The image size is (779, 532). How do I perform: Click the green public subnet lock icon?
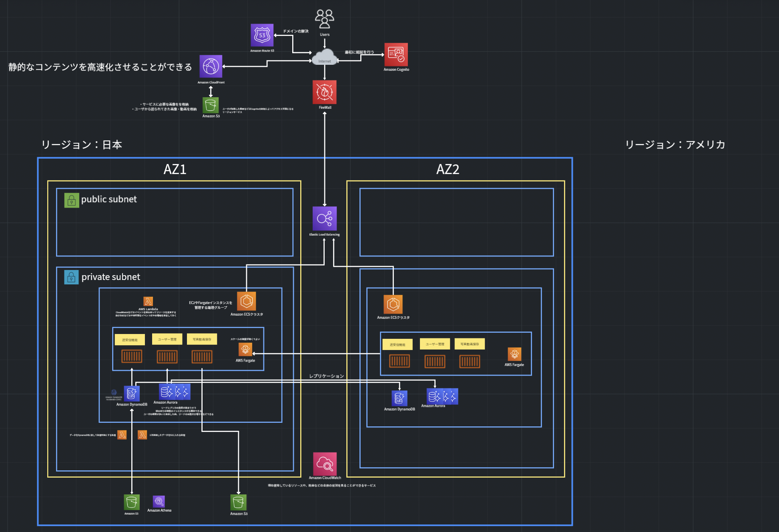(x=72, y=200)
